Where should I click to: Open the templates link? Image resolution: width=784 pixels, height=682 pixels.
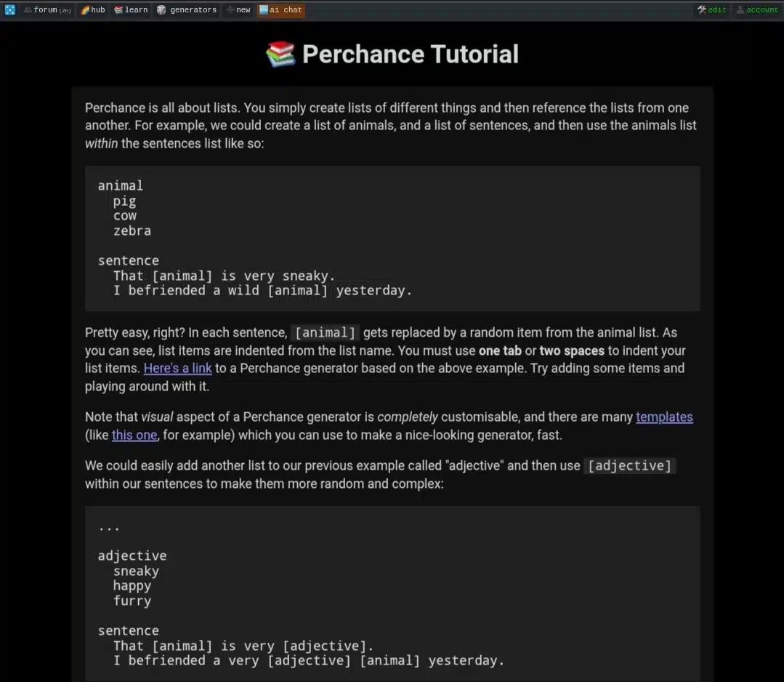(x=664, y=417)
